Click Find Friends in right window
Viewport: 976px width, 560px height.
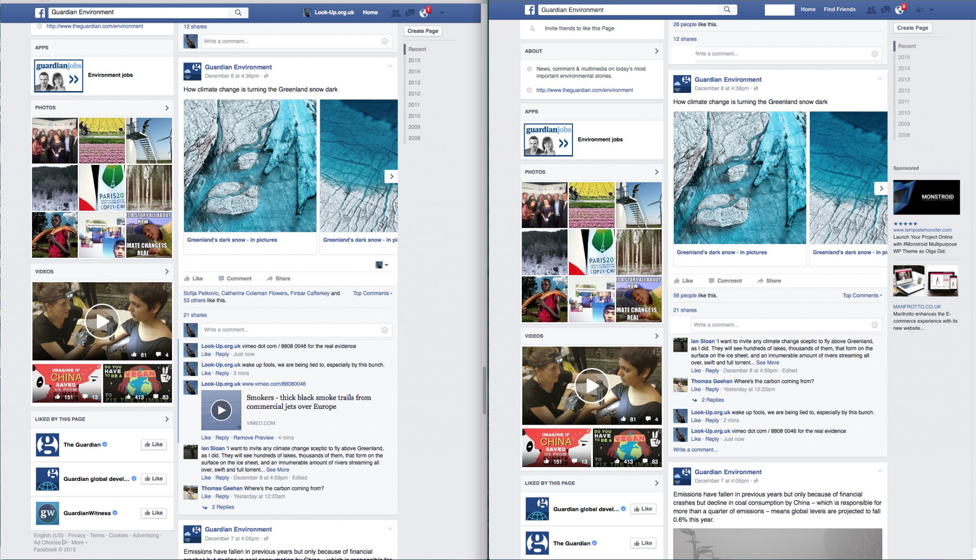[x=840, y=10]
